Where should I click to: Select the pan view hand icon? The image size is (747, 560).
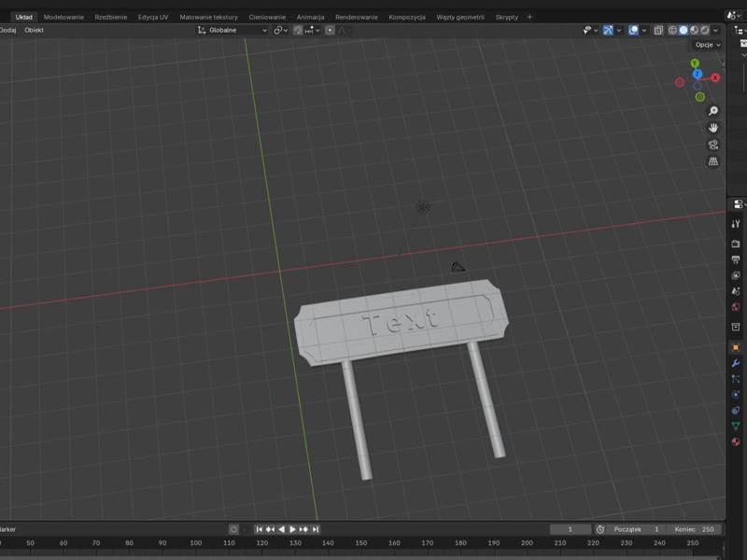713,128
